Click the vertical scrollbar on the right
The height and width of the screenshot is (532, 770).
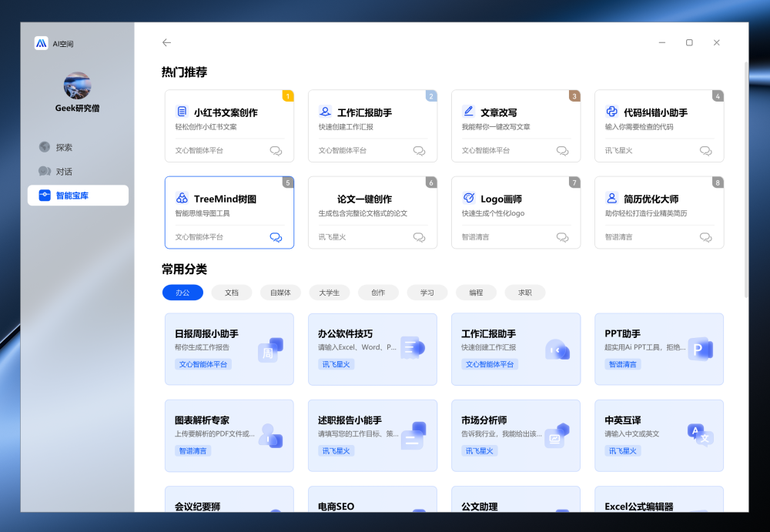(x=746, y=179)
